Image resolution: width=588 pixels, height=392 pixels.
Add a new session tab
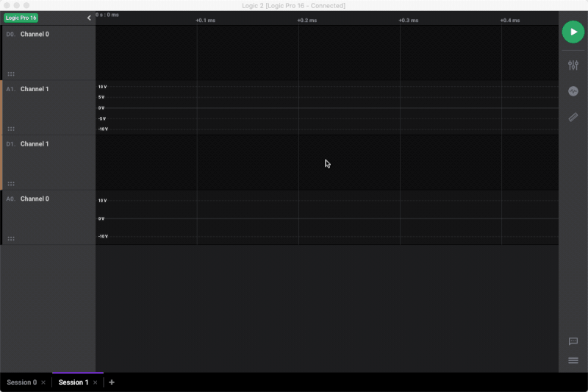(112, 382)
